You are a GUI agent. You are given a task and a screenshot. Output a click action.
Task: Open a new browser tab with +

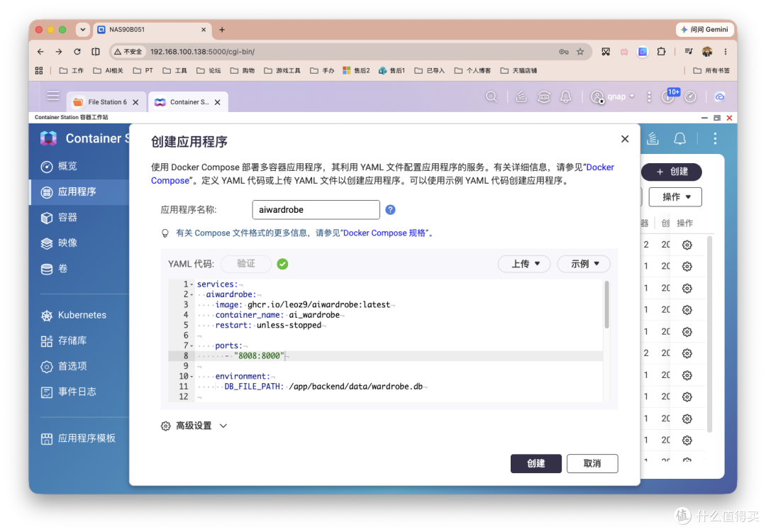tap(222, 30)
